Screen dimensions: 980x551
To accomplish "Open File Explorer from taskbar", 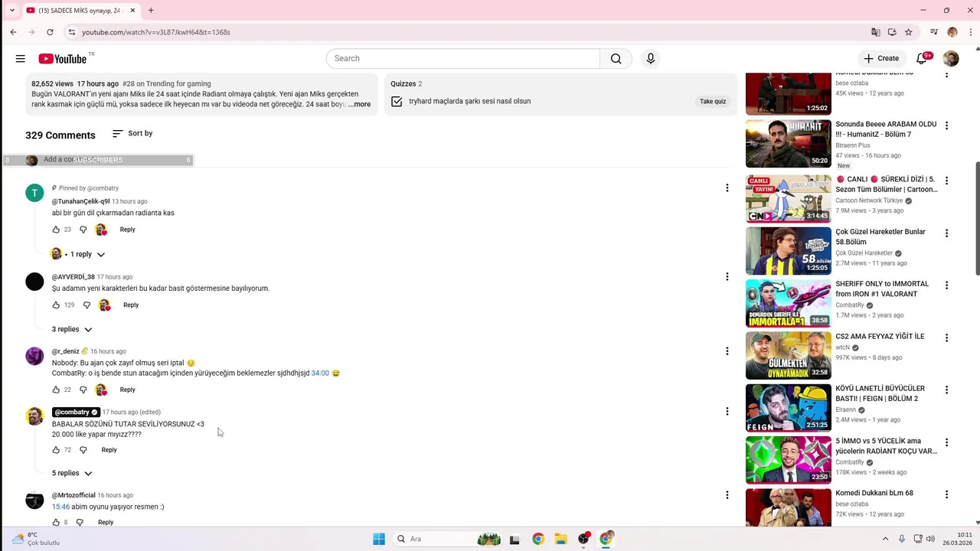I will (560, 539).
